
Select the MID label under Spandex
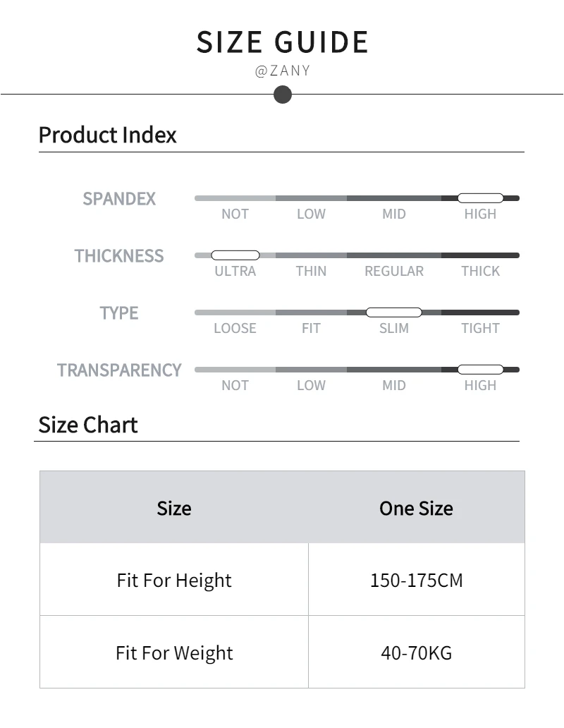pos(393,214)
